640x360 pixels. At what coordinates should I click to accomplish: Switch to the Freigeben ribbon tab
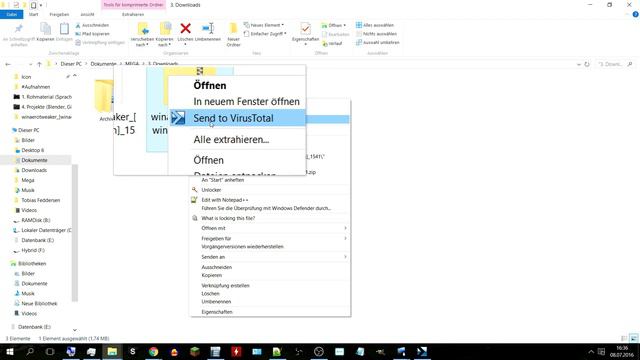click(x=59, y=14)
